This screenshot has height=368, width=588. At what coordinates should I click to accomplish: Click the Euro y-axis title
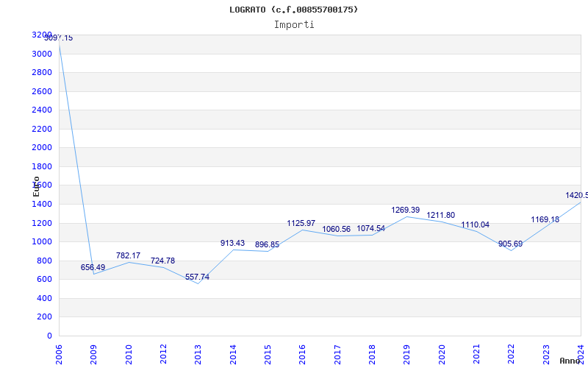36,186
